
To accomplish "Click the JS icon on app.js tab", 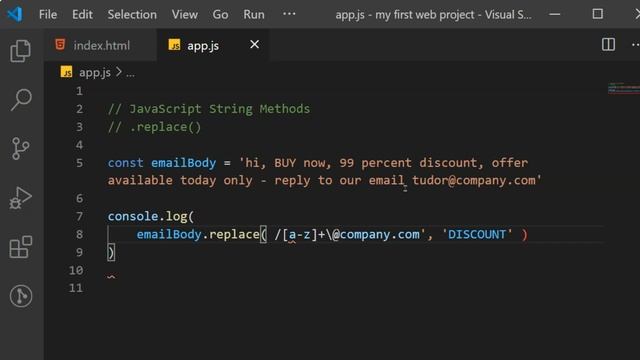I will (x=174, y=45).
